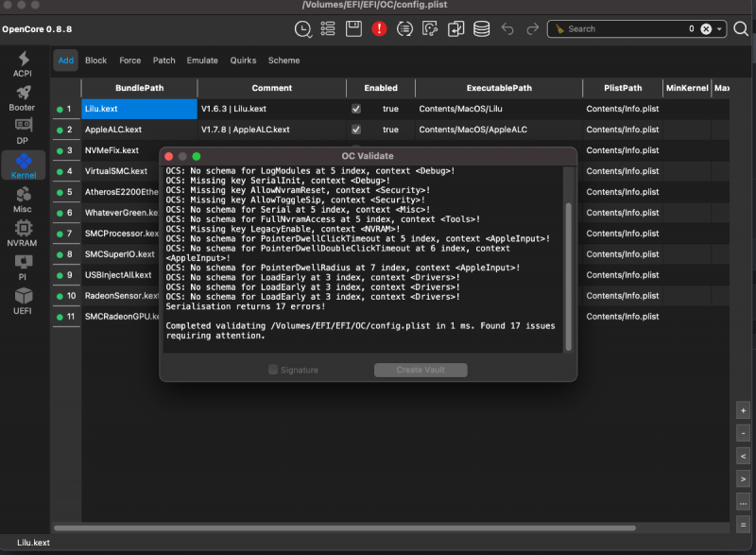This screenshot has width=756, height=555.
Task: Go to the Booter sidebar section
Action: (23, 97)
